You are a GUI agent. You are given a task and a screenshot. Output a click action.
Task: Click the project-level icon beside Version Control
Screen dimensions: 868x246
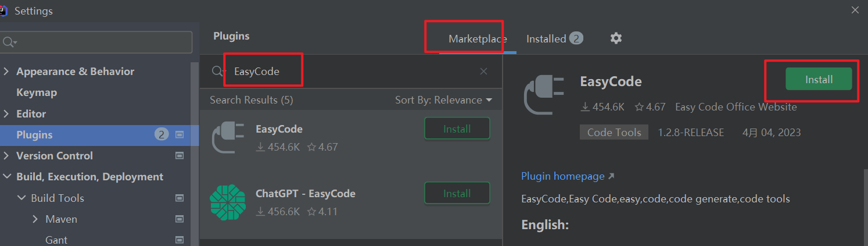(x=180, y=155)
